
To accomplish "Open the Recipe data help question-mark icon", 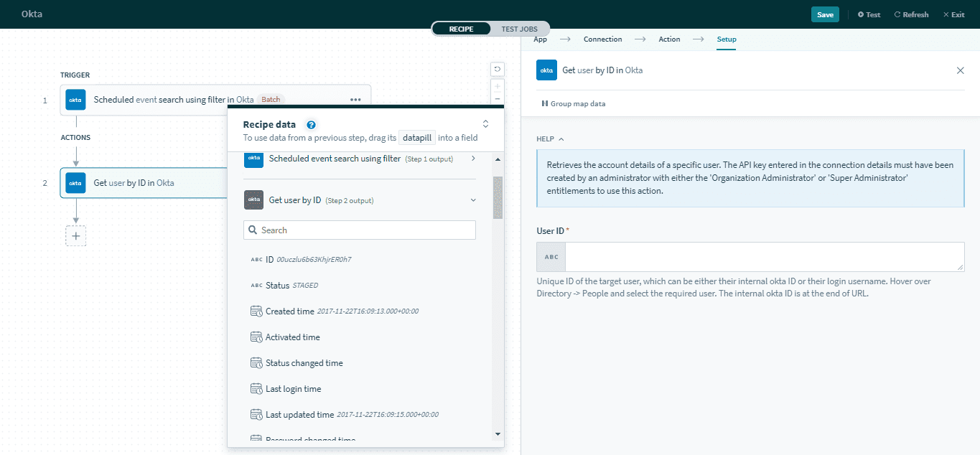I will [x=311, y=124].
